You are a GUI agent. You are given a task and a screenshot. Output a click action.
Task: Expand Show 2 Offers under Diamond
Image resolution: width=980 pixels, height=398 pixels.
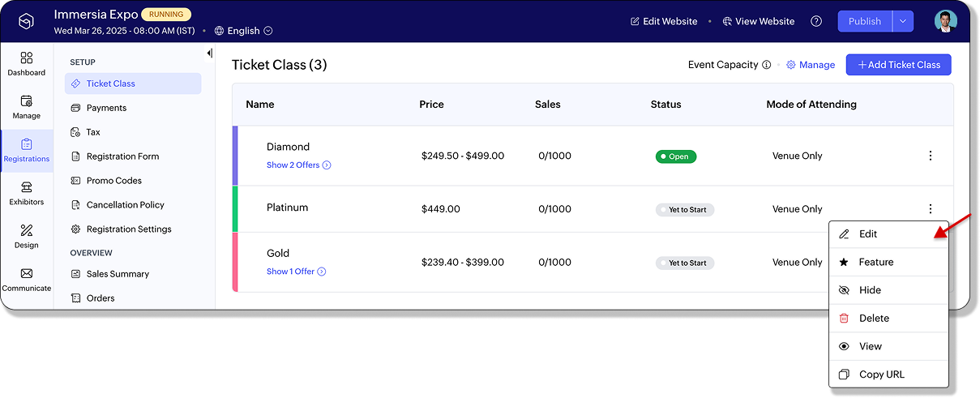(x=298, y=165)
